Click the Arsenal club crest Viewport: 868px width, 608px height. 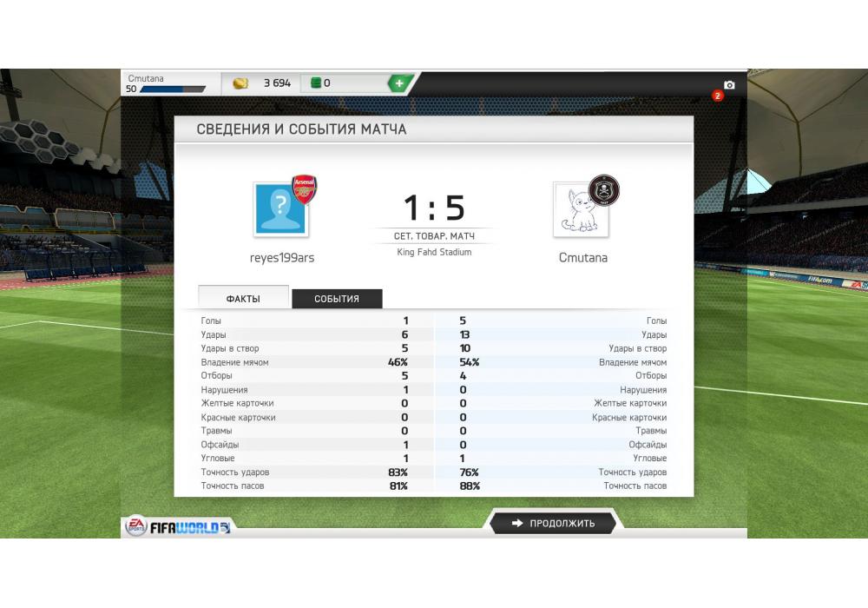[x=304, y=190]
